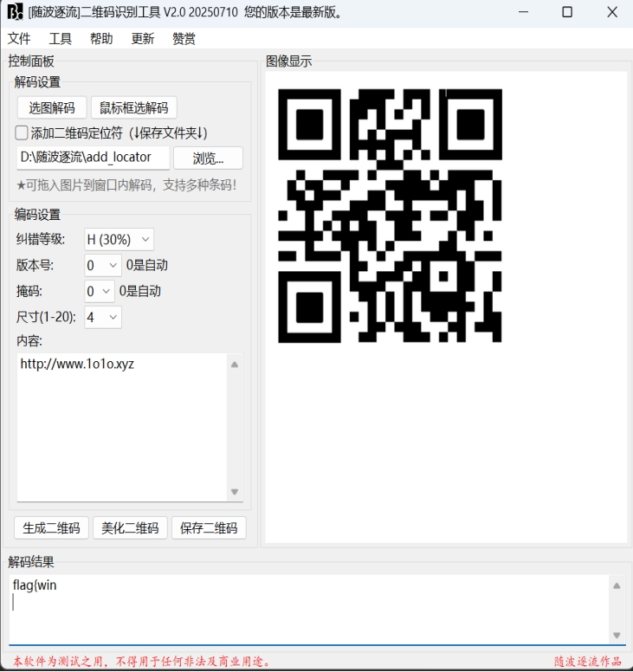633x672 pixels.
Task: Open the 工具 menu
Action: pyautogui.click(x=60, y=39)
